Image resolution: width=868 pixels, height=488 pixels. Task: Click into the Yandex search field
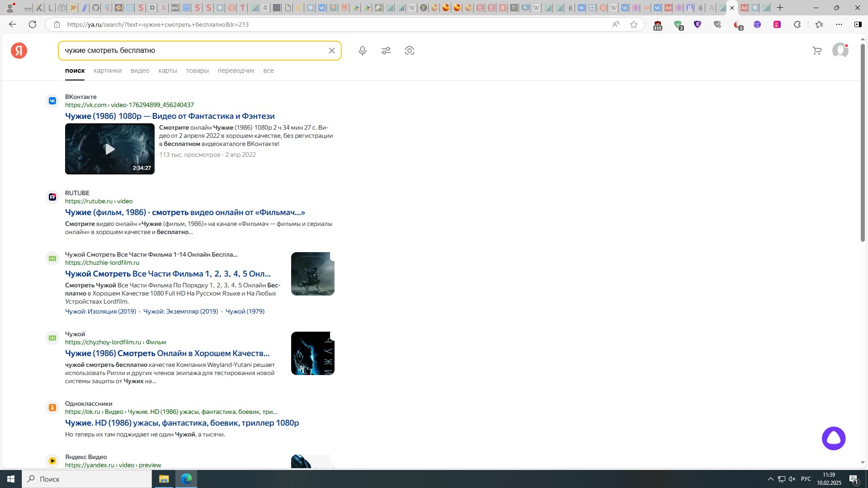194,51
